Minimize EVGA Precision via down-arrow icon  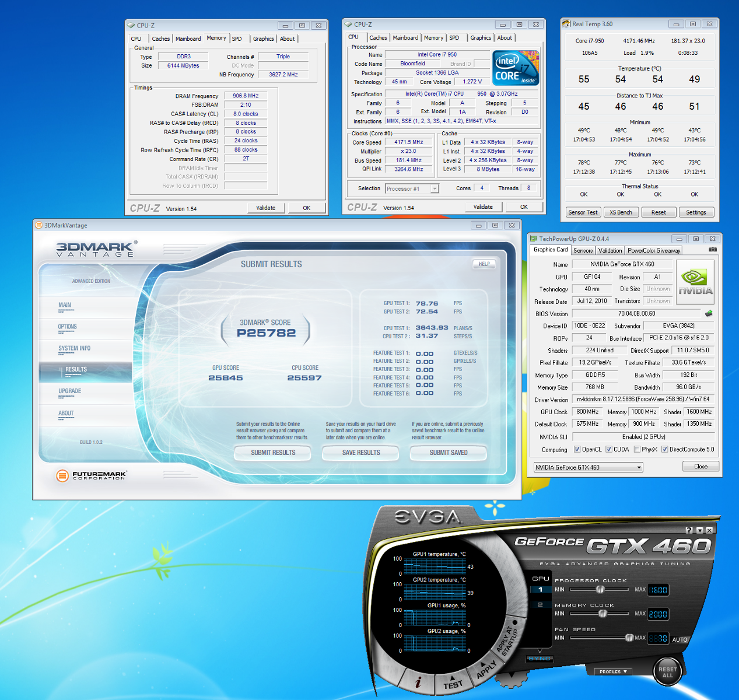[x=699, y=530]
